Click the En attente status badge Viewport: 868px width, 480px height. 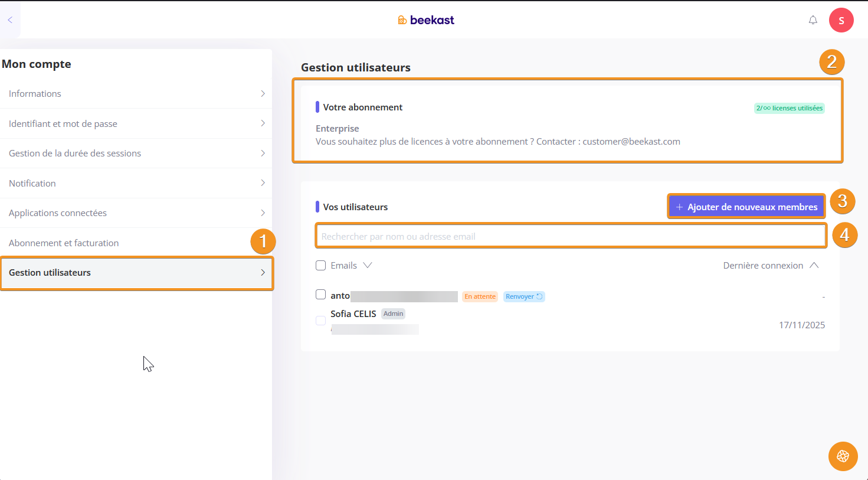[480, 296]
